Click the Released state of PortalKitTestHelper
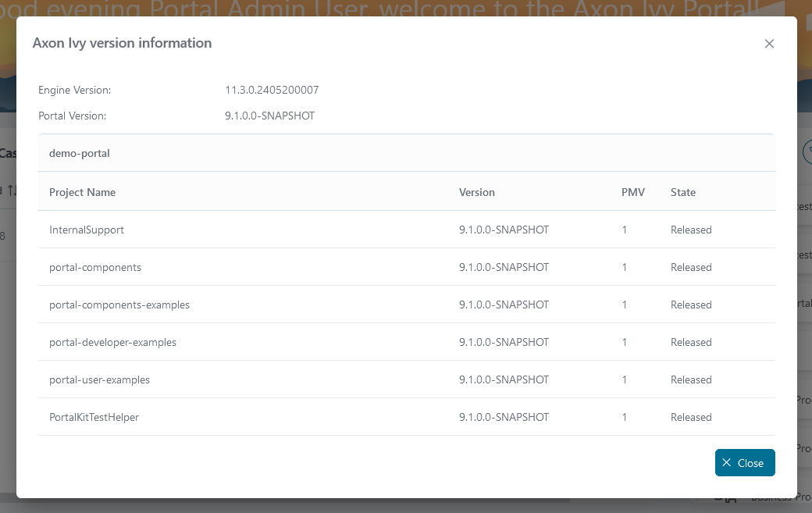This screenshot has height=513, width=812. point(691,417)
